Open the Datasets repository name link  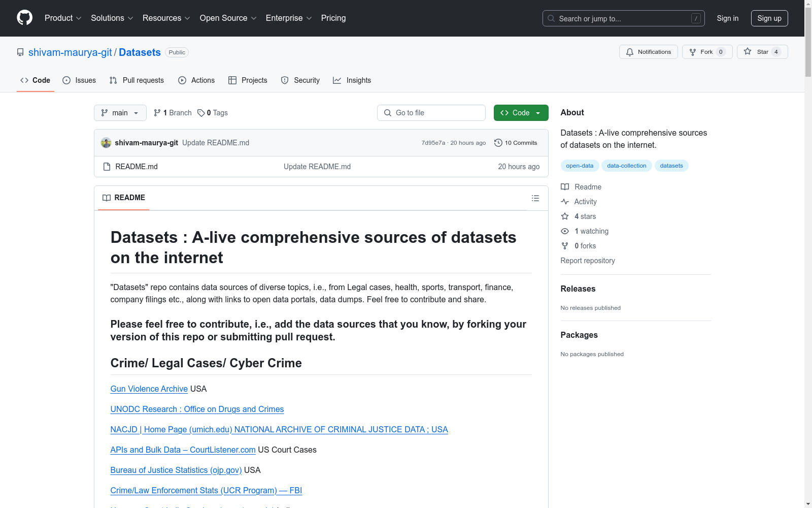[140, 52]
